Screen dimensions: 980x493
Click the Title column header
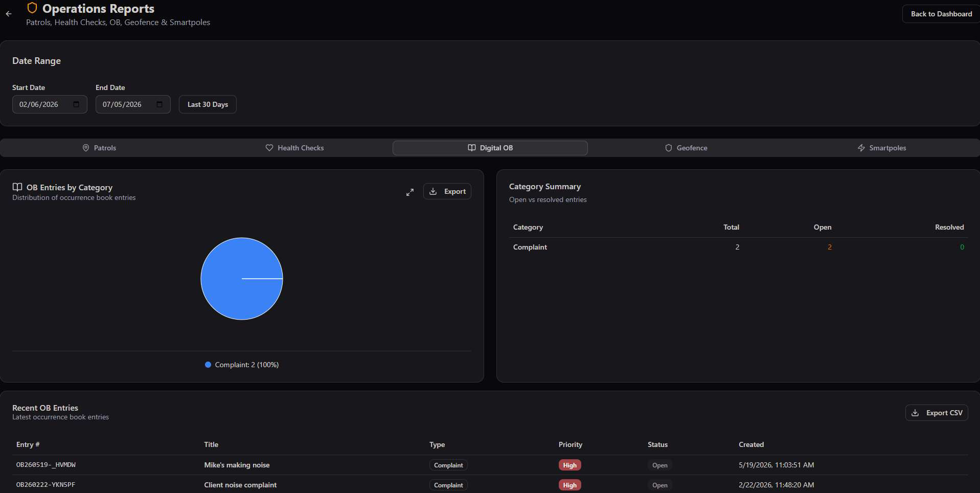211,444
